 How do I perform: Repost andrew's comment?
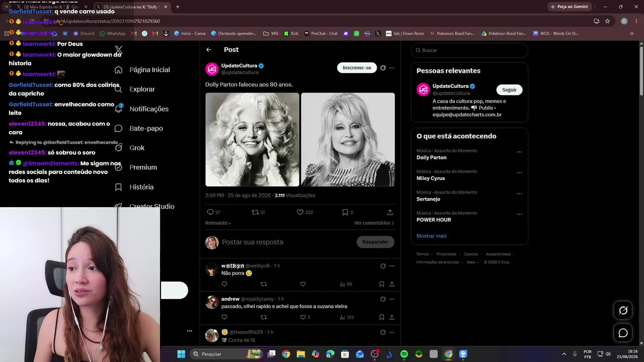pyautogui.click(x=264, y=317)
